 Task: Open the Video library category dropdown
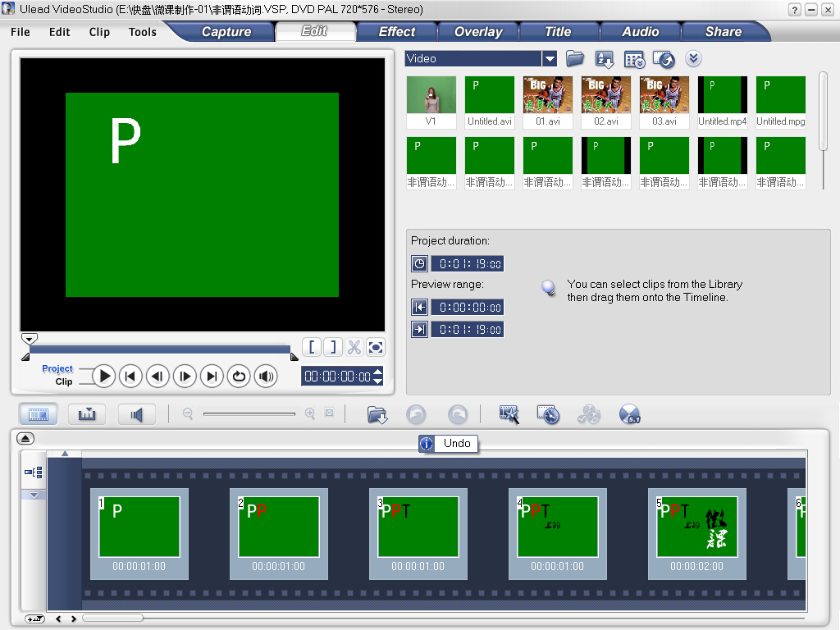550,58
